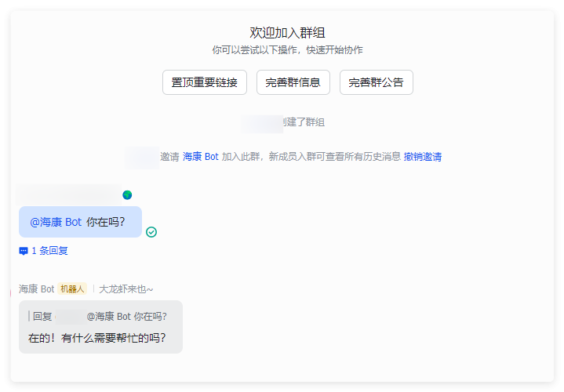Click the globe emoji beside the sender name
Viewport: 564px width, 392px height.
127,194
